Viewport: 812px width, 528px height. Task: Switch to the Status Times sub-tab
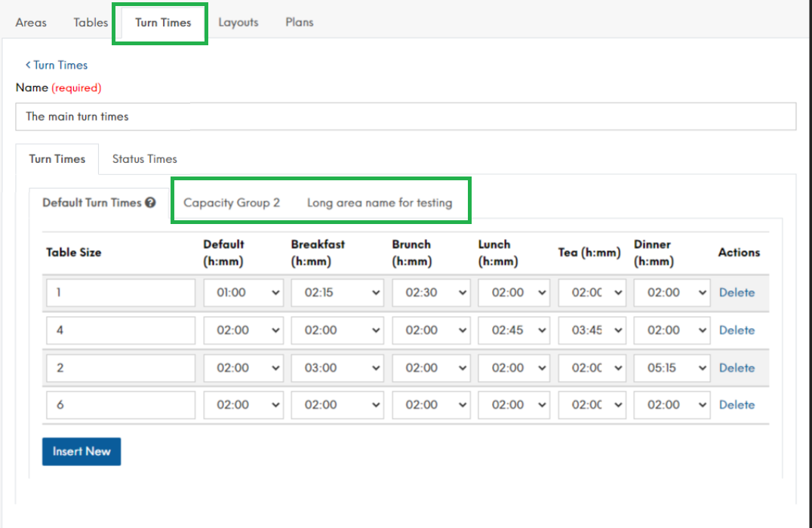[x=144, y=159]
